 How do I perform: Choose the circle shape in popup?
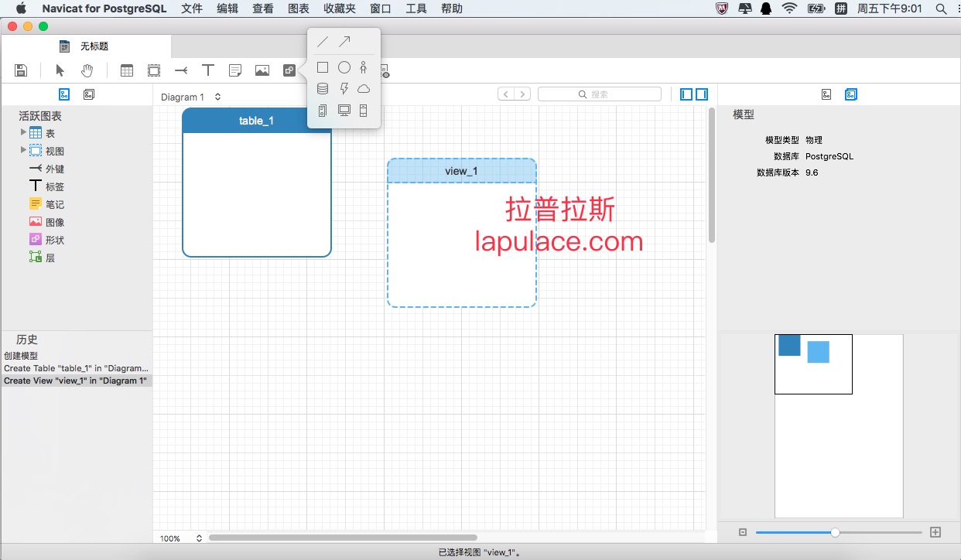344,68
